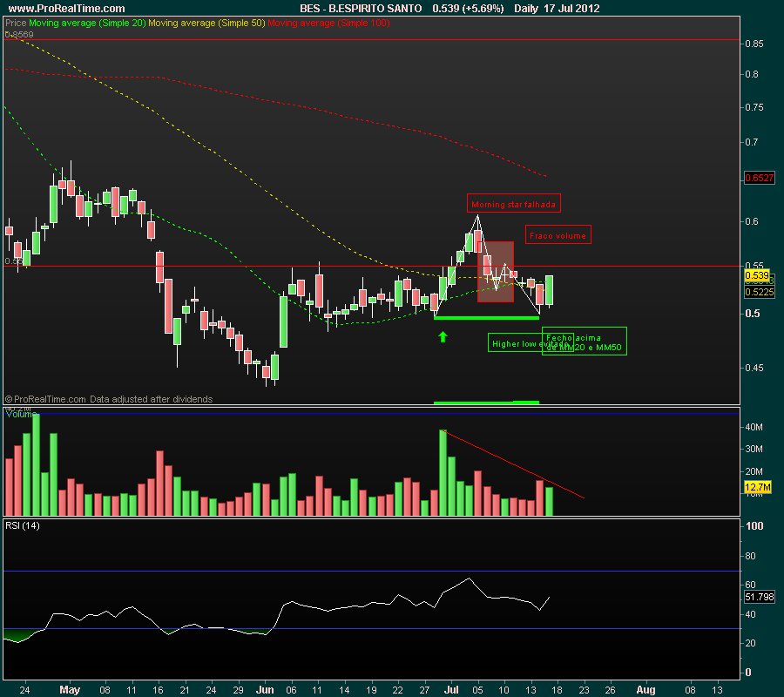
Task: Select the 0.7 price axis label
Action: (x=752, y=143)
